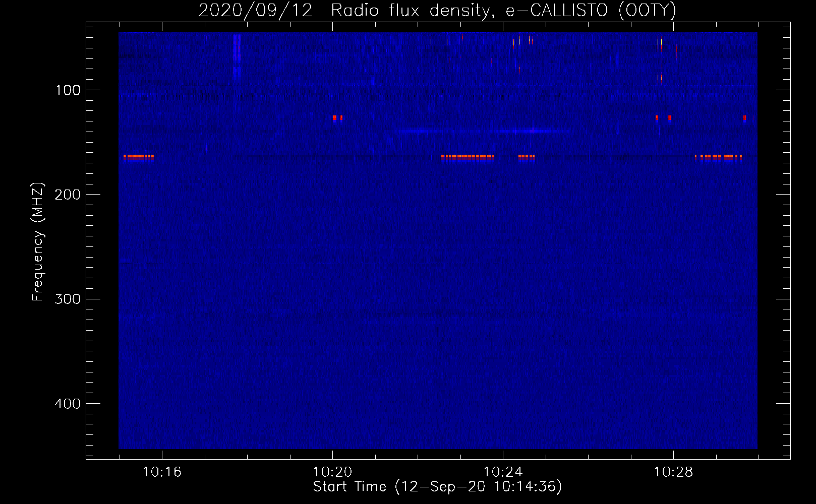
Task: Select the 400 frequency tick label
Action: pos(68,404)
